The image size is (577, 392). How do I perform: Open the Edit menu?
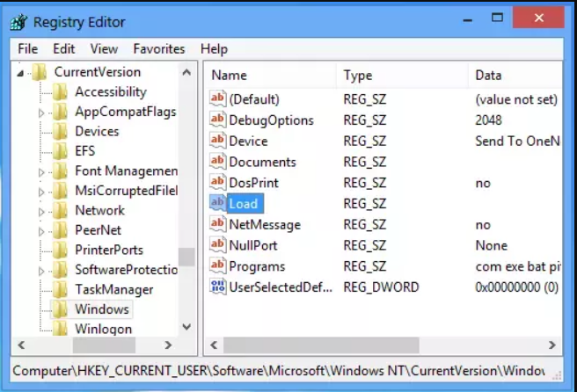[x=63, y=49]
